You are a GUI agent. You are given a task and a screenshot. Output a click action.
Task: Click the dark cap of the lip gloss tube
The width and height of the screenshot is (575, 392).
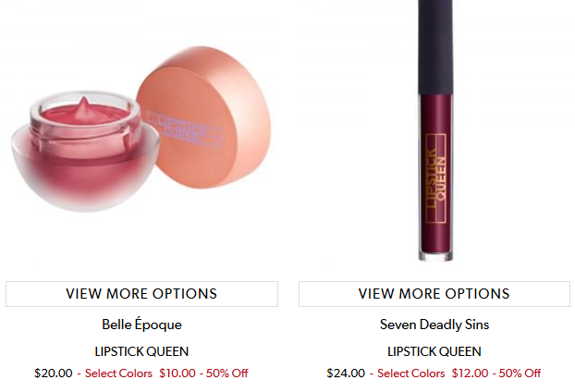pyautogui.click(x=435, y=47)
